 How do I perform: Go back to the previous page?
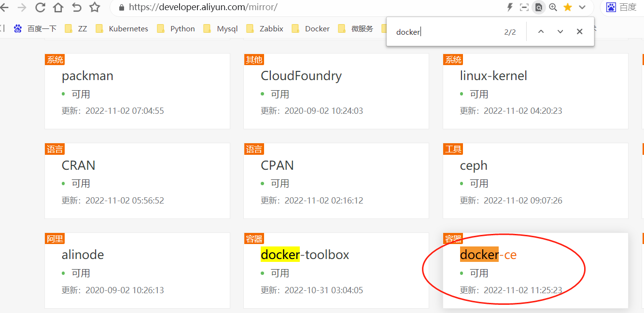4,7
